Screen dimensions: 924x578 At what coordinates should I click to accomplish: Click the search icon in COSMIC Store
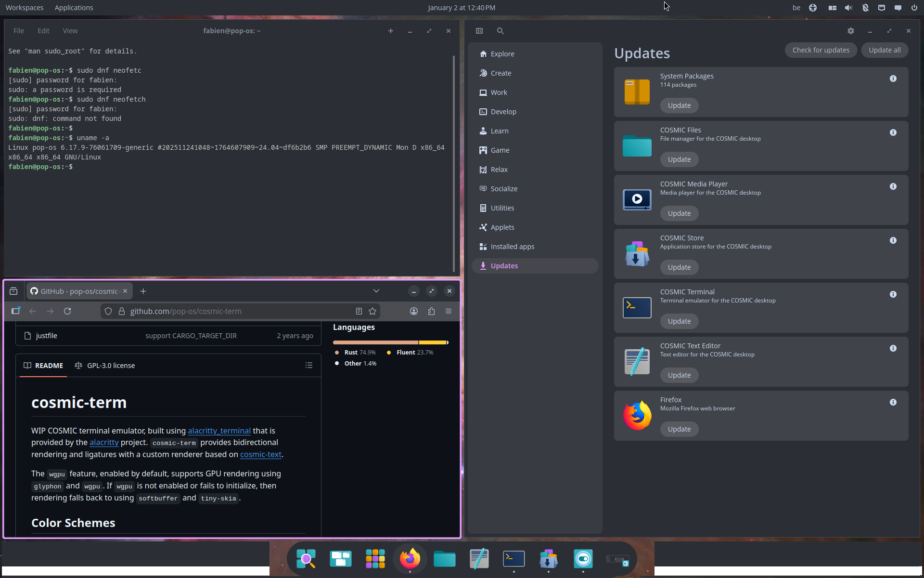pos(500,30)
